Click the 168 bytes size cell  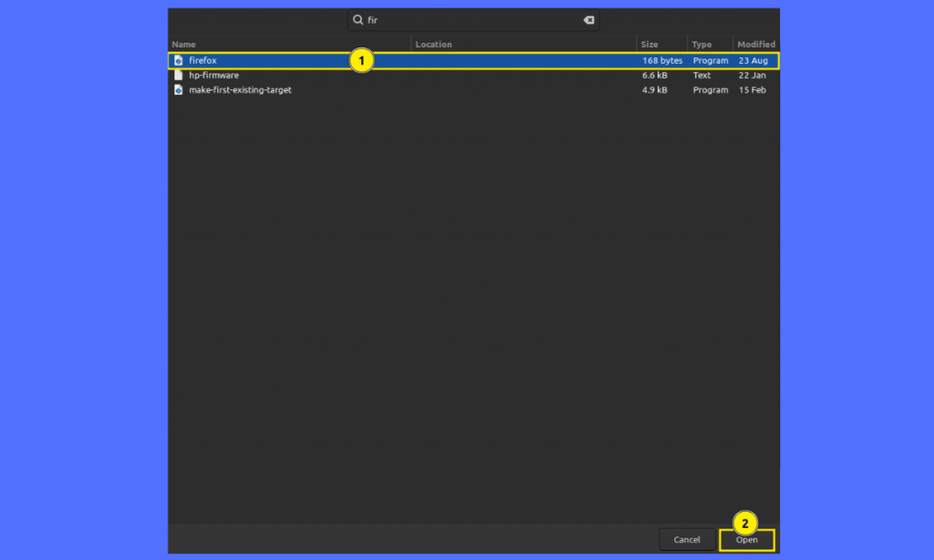(x=662, y=60)
